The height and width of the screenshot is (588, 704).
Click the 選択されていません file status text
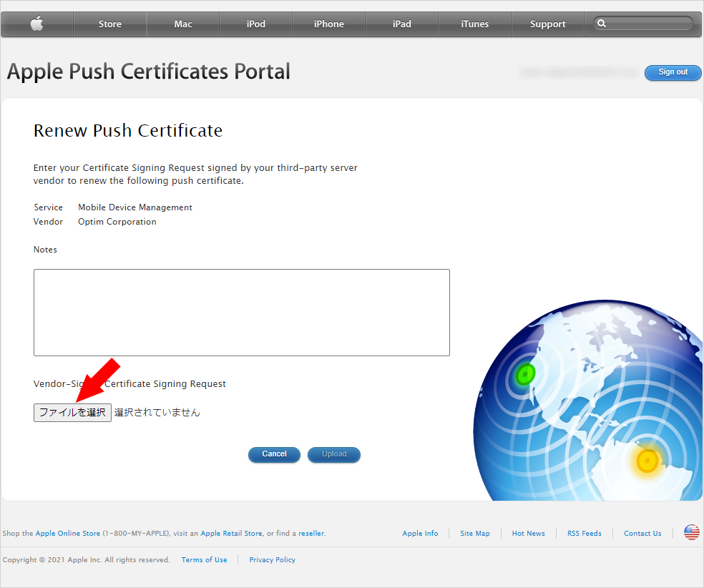tap(157, 413)
